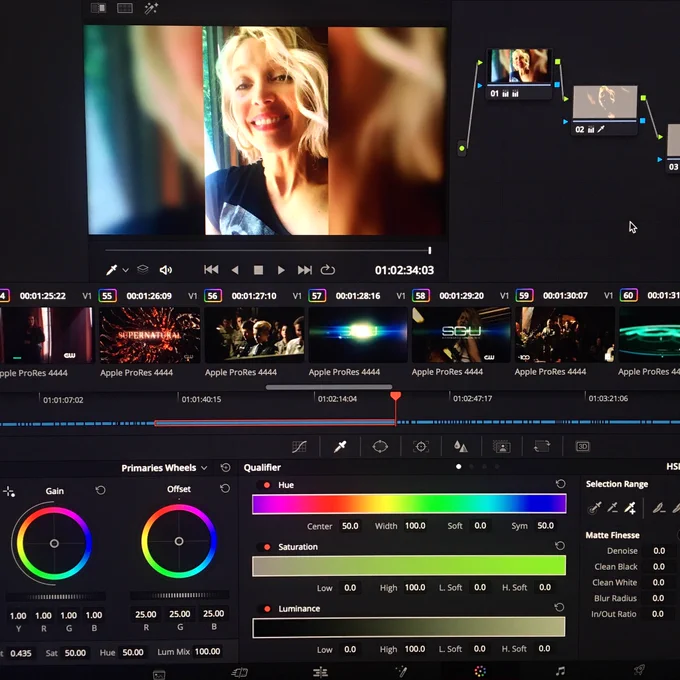Viewport: 680px width, 680px height.
Task: Click the white point picker crosshair
Action: click(x=9, y=491)
